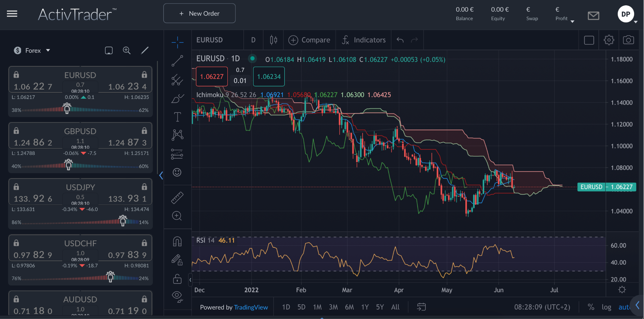644x319 pixels.
Task: Open chart settings gear icon
Action: coord(609,40)
